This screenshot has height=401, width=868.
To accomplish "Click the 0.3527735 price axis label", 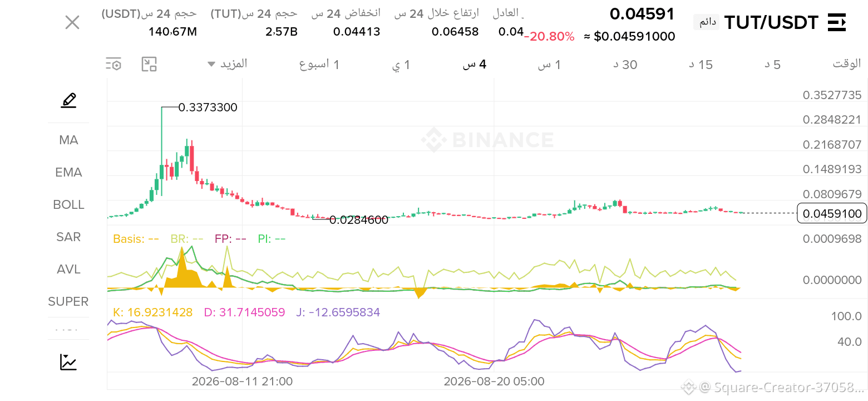I will coord(832,95).
